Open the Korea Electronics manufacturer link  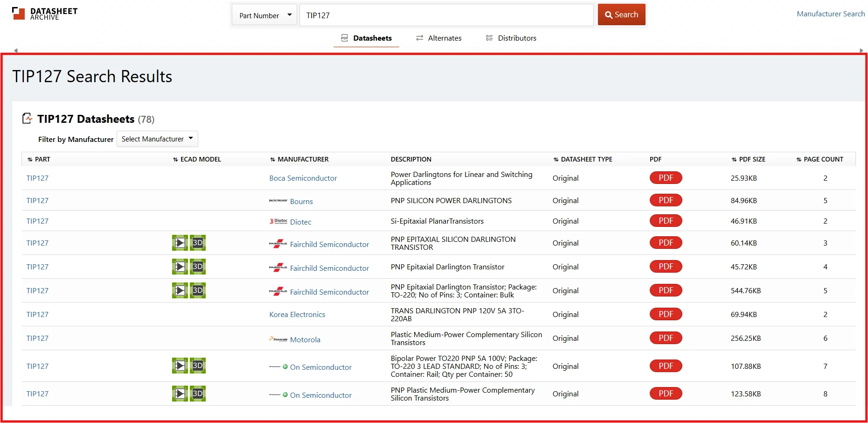point(297,314)
